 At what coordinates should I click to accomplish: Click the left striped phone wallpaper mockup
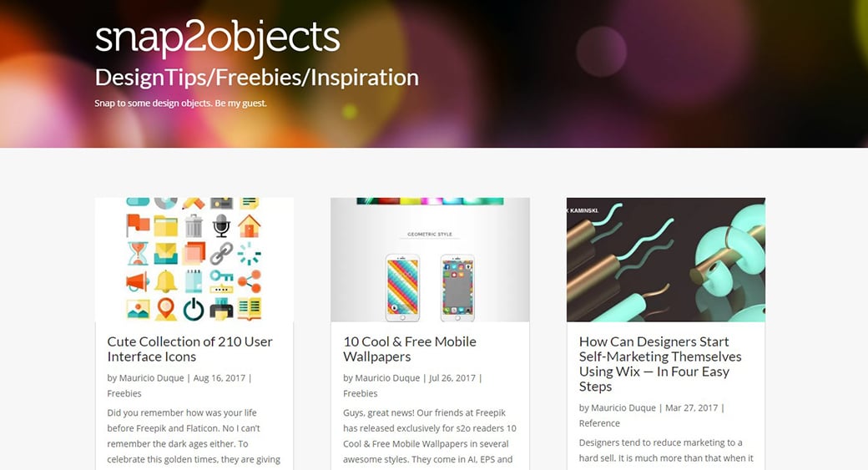pyautogui.click(x=402, y=287)
